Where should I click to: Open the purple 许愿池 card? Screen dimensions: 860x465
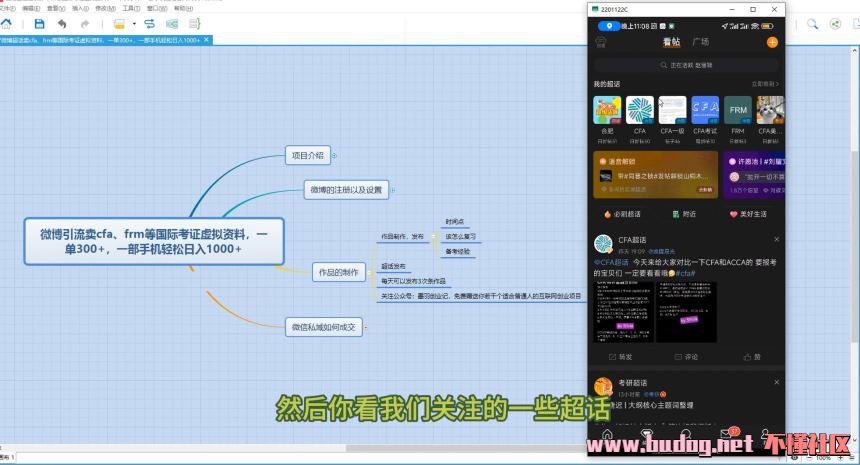pos(754,174)
